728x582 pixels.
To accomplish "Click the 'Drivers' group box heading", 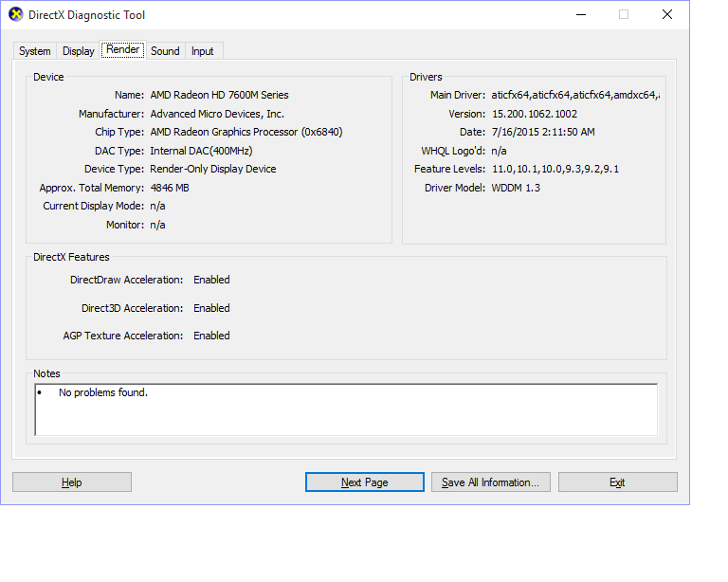I will pyautogui.click(x=426, y=77).
